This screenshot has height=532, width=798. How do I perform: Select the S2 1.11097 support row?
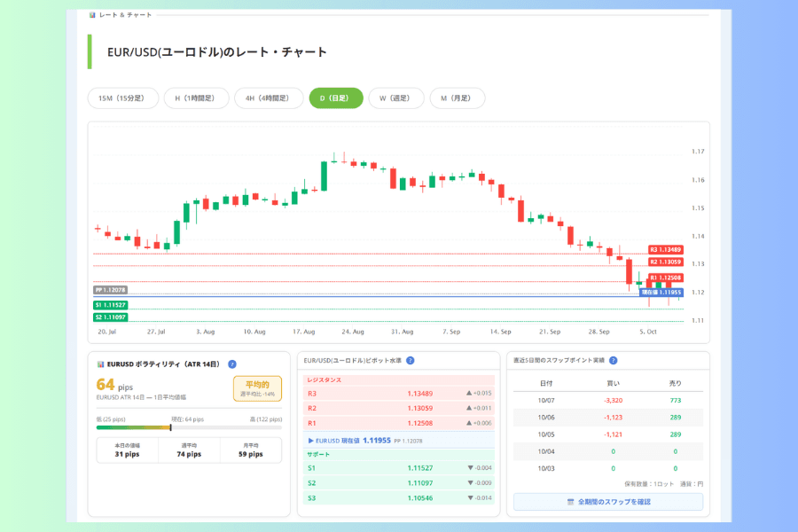398,483
